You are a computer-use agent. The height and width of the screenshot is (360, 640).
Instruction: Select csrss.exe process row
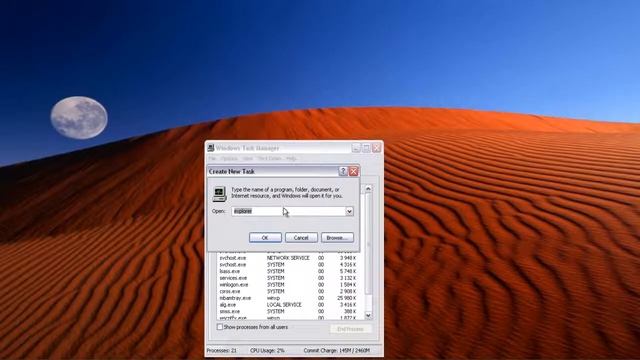[x=288, y=291]
